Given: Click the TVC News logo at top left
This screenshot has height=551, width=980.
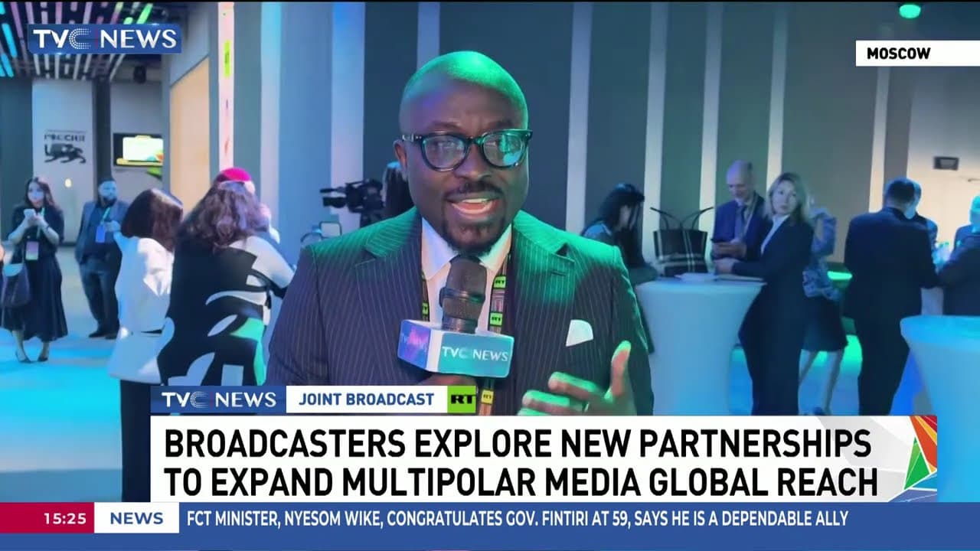Looking at the screenshot, I should point(104,39).
